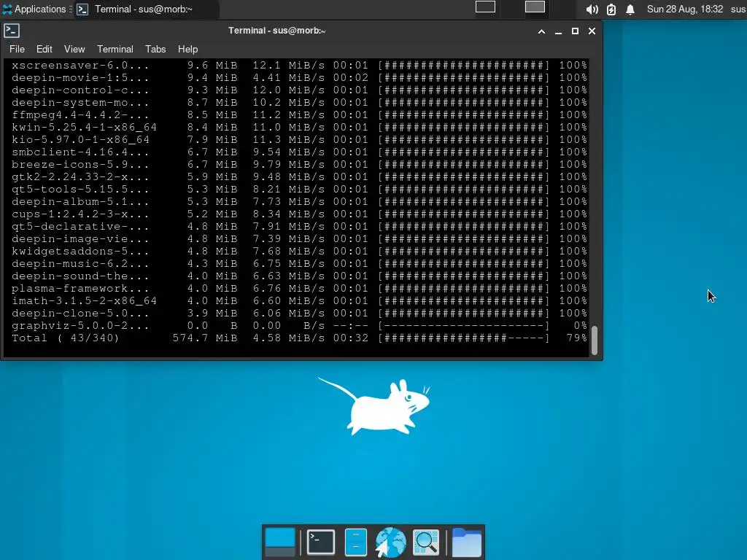Click the 00:32 remaining time on Total line

pos(351,338)
